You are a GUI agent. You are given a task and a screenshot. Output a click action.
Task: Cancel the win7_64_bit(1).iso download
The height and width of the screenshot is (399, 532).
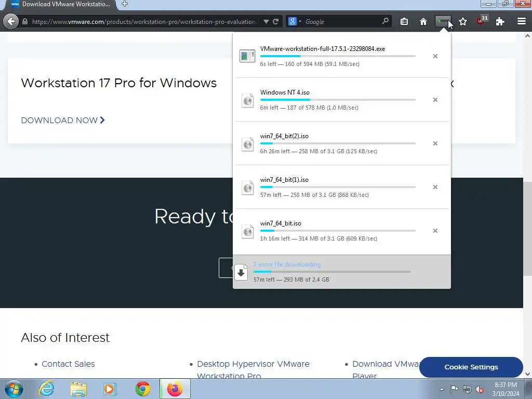pyautogui.click(x=435, y=187)
